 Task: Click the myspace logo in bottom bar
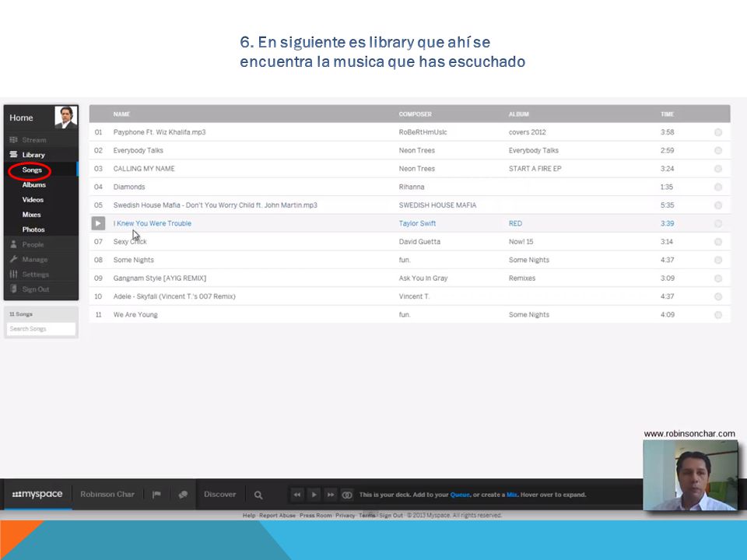[x=37, y=495]
